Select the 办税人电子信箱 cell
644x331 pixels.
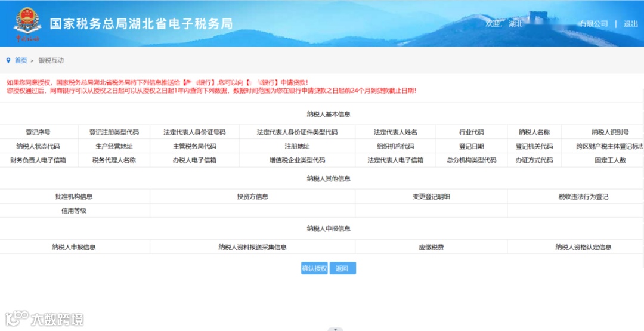194,160
